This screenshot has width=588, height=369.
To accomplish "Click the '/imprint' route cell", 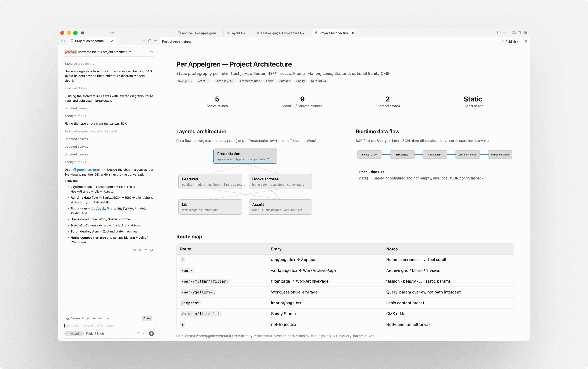I will pyautogui.click(x=190, y=303).
